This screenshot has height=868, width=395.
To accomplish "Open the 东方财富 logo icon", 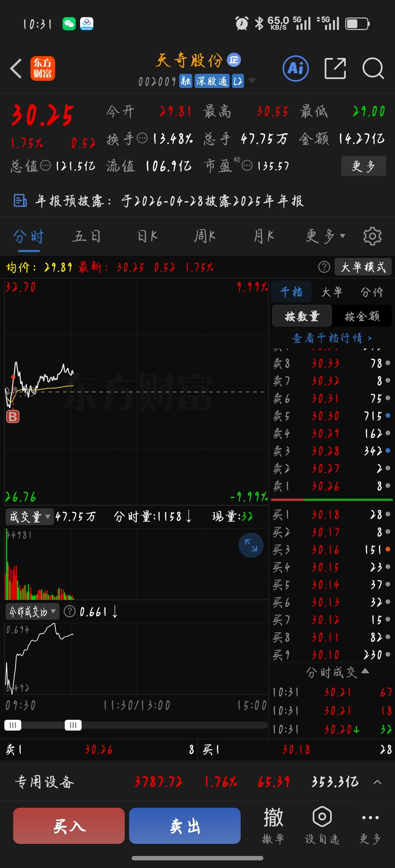I will click(42, 68).
